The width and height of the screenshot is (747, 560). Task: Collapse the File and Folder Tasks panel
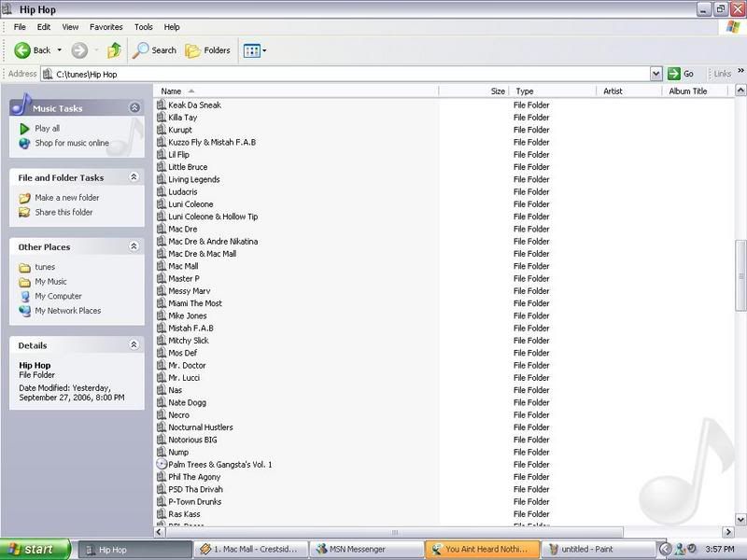coord(134,177)
